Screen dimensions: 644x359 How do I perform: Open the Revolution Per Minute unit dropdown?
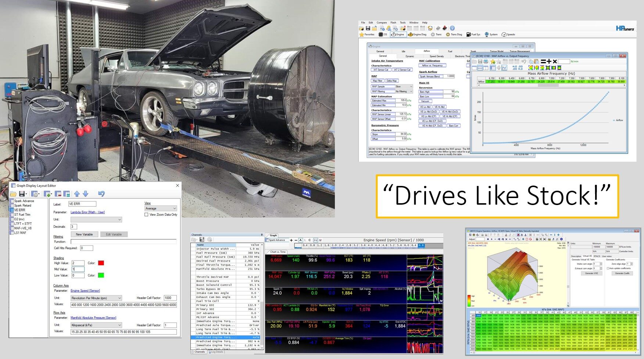(x=96, y=298)
